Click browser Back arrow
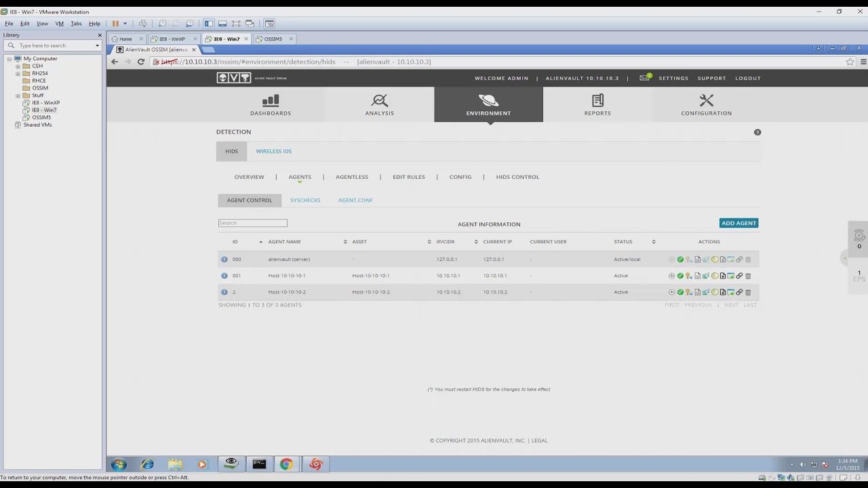The width and height of the screenshot is (868, 488). point(115,62)
